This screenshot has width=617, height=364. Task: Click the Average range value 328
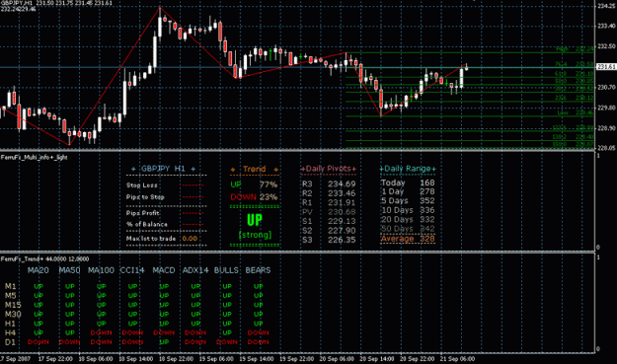click(x=427, y=239)
